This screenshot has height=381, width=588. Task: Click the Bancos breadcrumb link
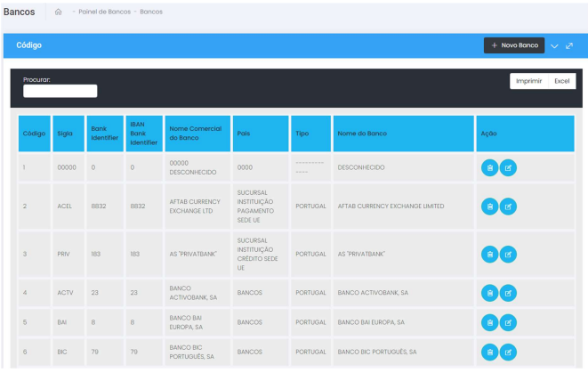coord(151,12)
